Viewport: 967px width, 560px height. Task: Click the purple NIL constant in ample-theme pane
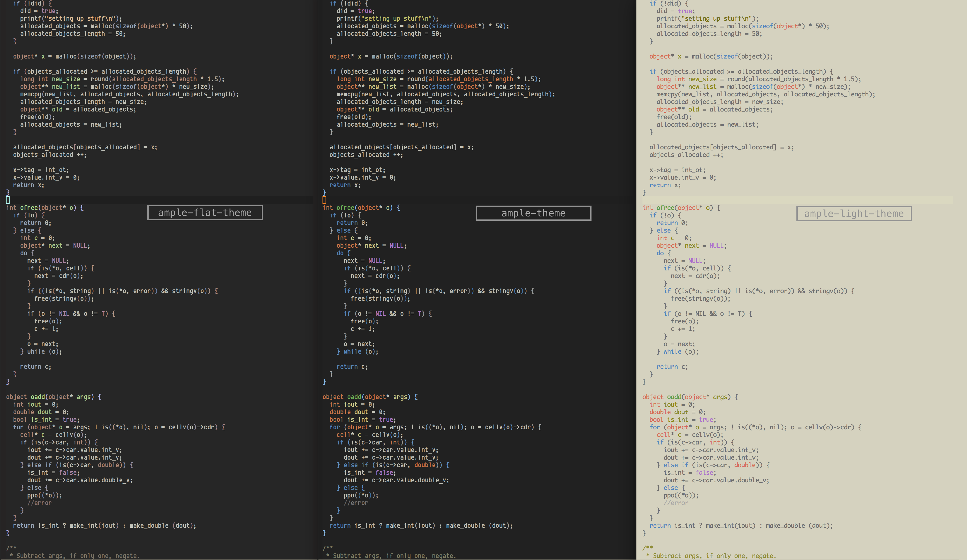click(380, 313)
